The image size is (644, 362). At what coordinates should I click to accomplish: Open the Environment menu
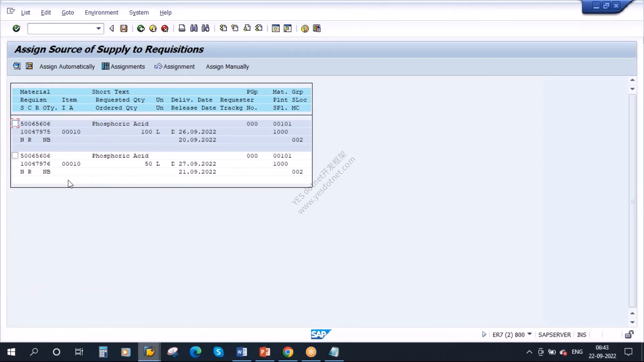coord(101,12)
